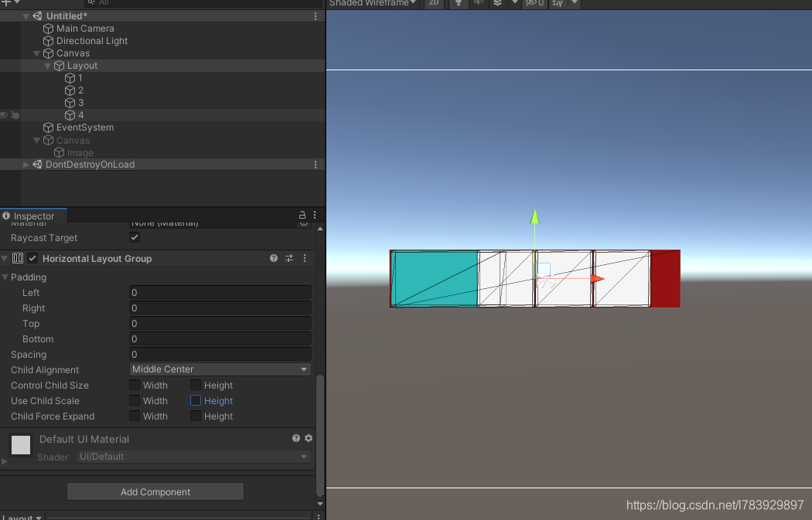Click the Padding Left input field
The image size is (812, 520).
(x=220, y=293)
